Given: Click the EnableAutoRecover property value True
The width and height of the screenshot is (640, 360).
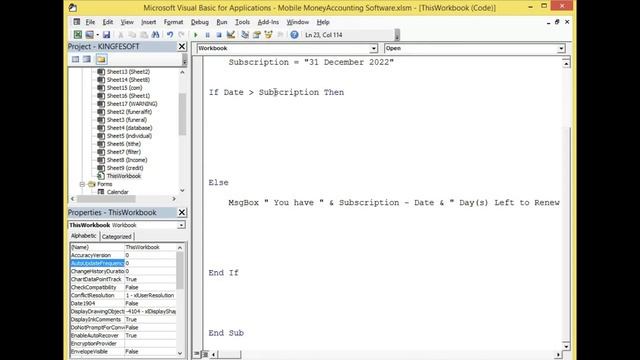Looking at the screenshot, I should (150, 336).
